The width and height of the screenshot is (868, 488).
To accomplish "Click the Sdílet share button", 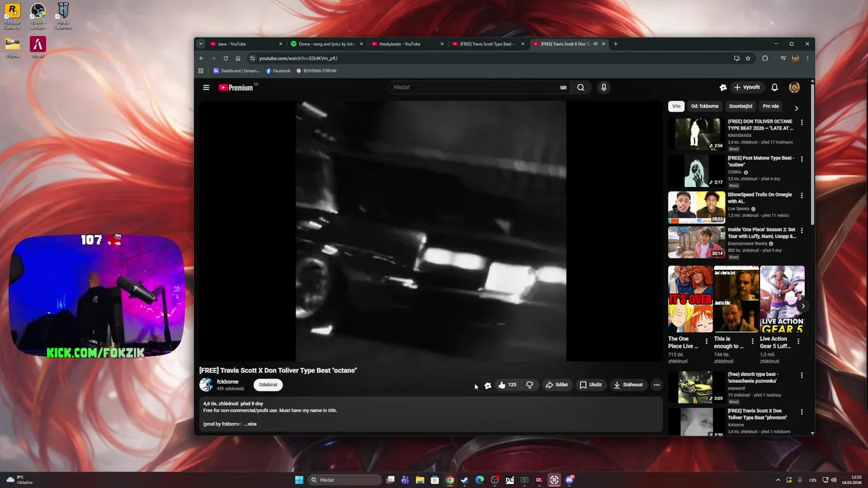I will point(557,385).
